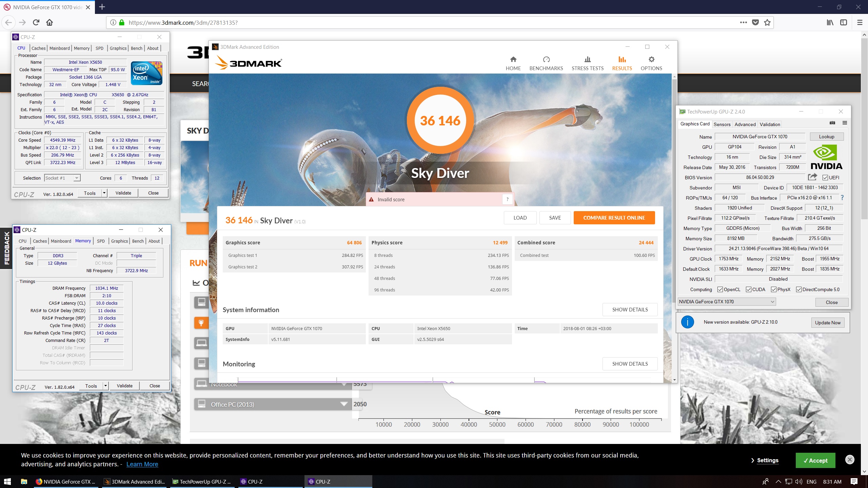The image size is (868, 488).
Task: Click Update Now in GPU-Z notice
Action: [x=827, y=323]
